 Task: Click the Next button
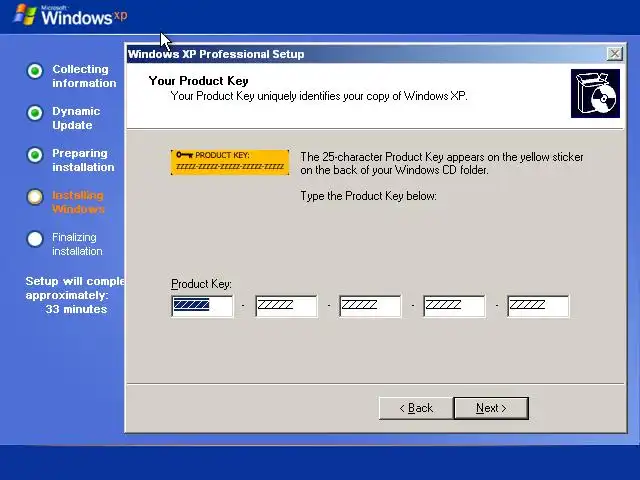tap(491, 408)
